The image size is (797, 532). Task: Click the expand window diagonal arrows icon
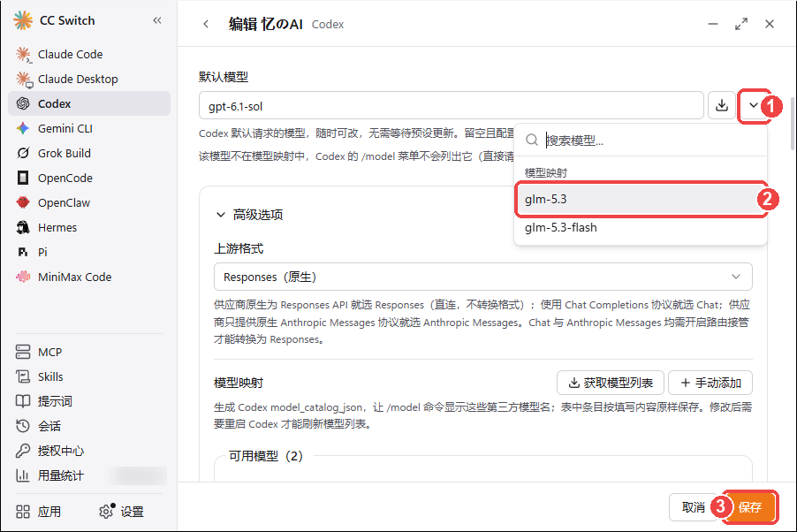pyautogui.click(x=741, y=24)
